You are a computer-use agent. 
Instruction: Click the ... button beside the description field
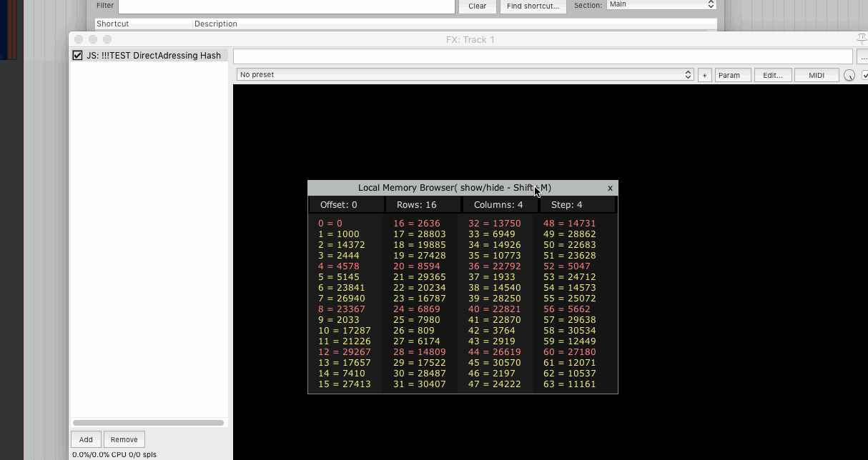point(863,56)
